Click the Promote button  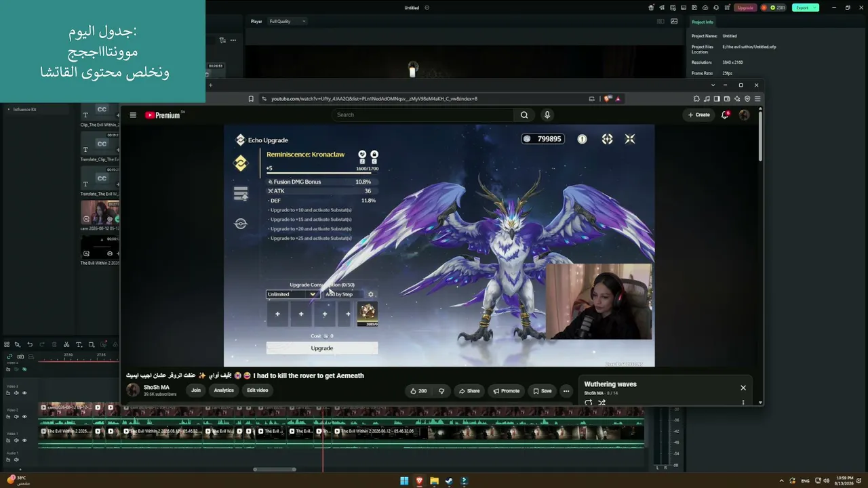[x=507, y=391]
